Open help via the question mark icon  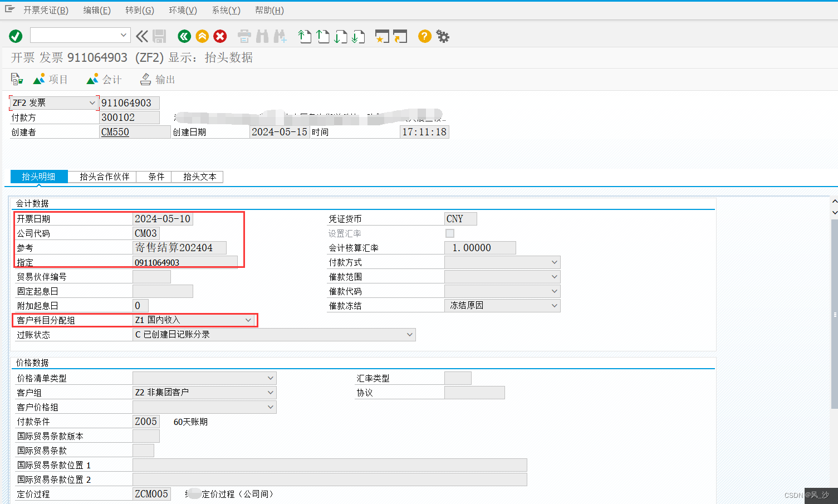coord(424,36)
